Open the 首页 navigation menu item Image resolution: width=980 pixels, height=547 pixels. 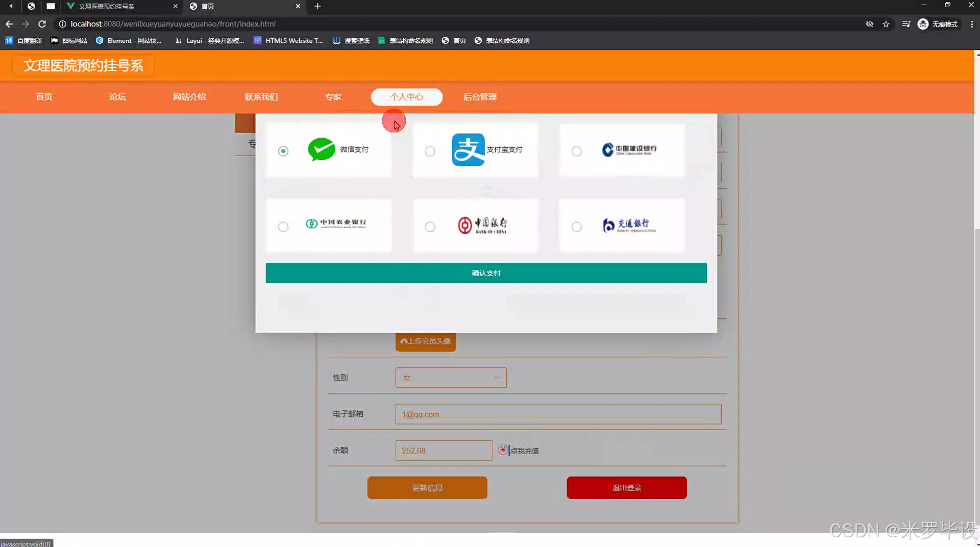pyautogui.click(x=44, y=97)
